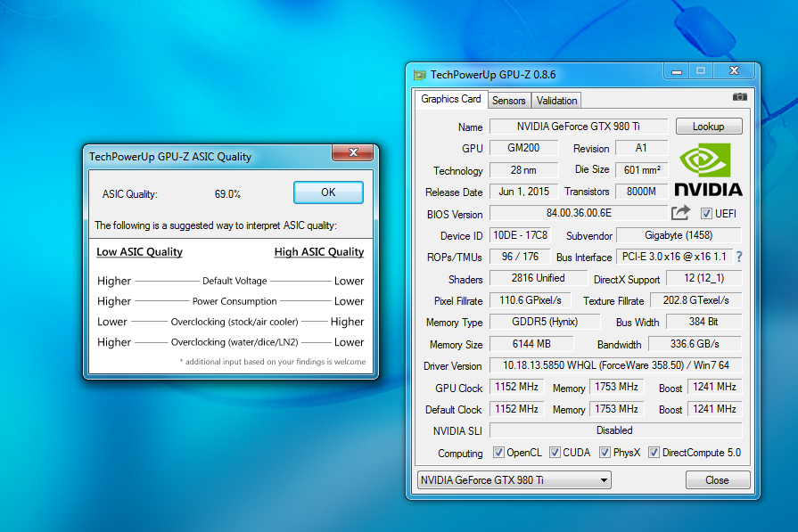Click the High ASIC Quality heading
The image size is (798, 532).
pos(319,252)
